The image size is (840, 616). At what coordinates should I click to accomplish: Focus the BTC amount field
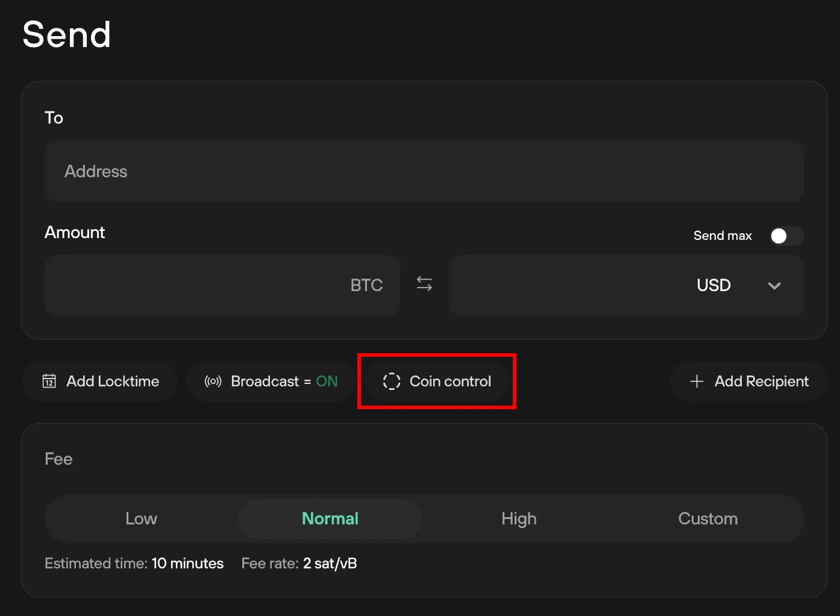coord(199,285)
